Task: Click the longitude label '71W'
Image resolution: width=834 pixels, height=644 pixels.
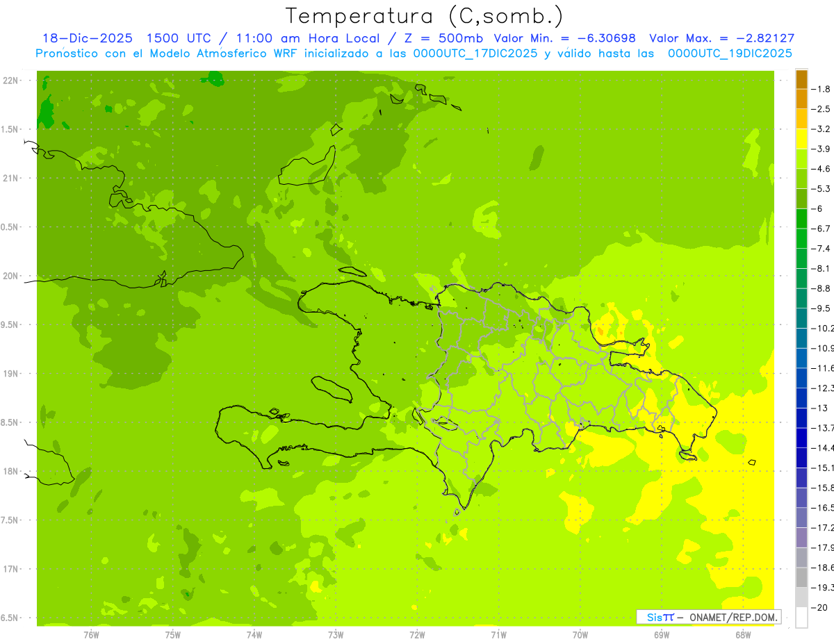Action: pyautogui.click(x=498, y=634)
